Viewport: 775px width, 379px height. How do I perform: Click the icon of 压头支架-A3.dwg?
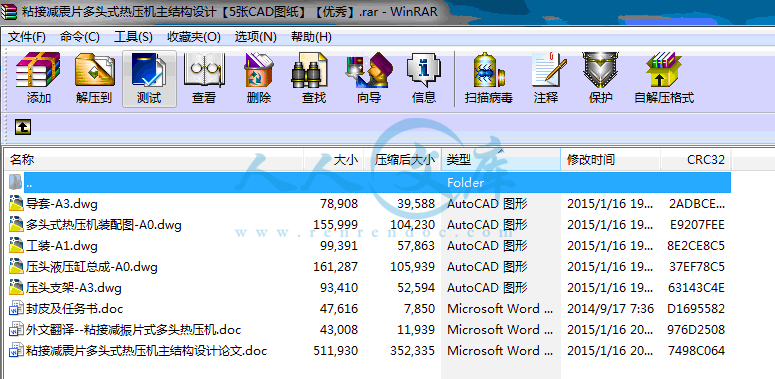tap(16, 288)
